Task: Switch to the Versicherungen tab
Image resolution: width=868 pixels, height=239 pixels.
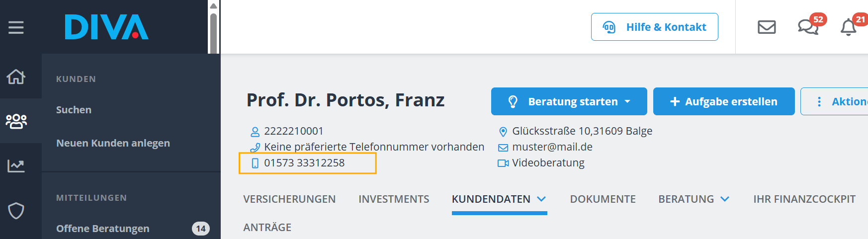Action: click(289, 199)
